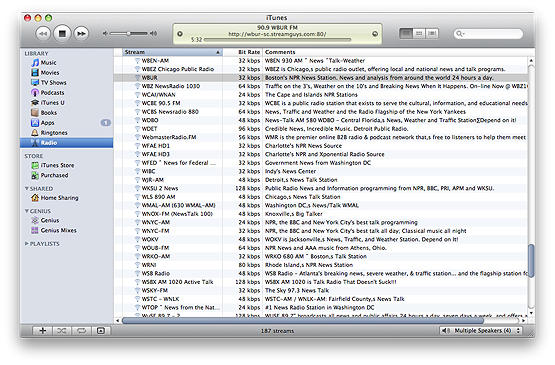
Task: Select WBZ NewsRadio 1030 stream
Action: point(320,86)
